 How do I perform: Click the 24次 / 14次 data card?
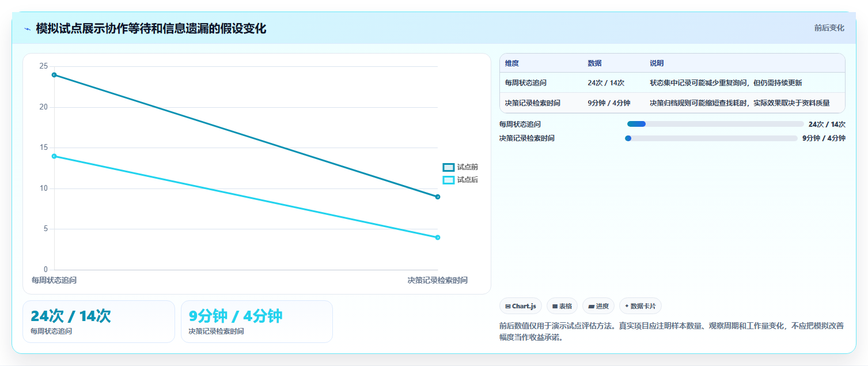(x=98, y=322)
